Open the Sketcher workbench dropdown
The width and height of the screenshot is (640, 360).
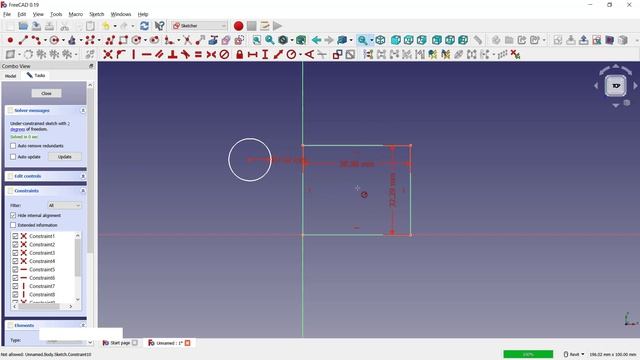(x=199, y=26)
